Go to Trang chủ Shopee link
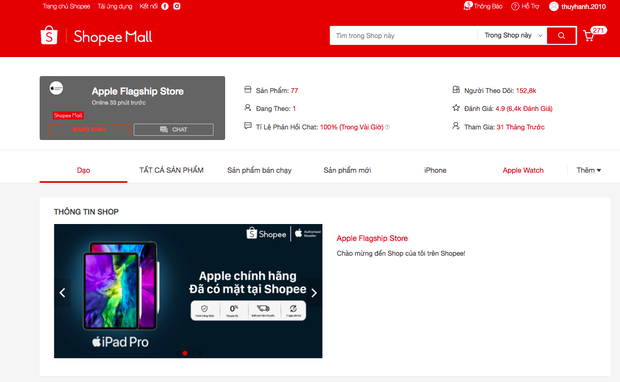The height and width of the screenshot is (382, 620). pos(66,6)
